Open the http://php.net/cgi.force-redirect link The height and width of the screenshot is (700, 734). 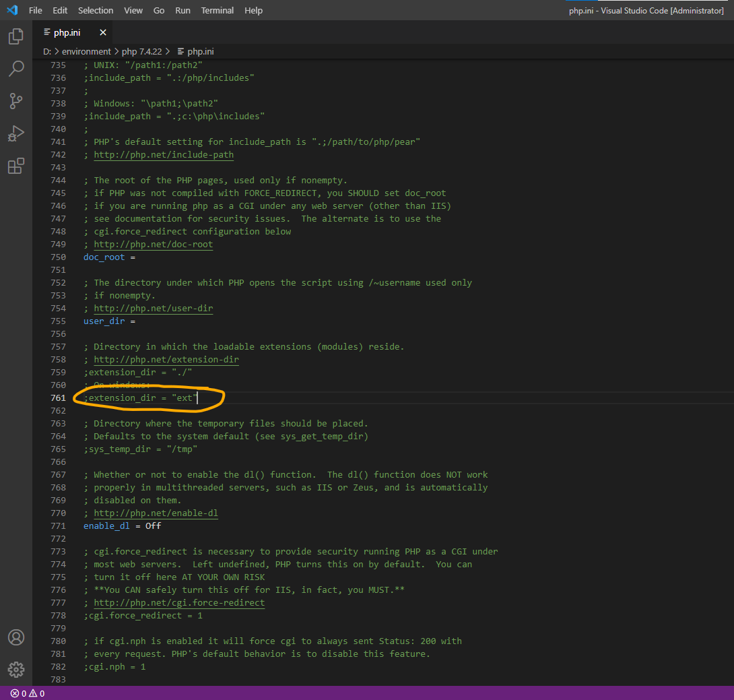[x=179, y=602]
